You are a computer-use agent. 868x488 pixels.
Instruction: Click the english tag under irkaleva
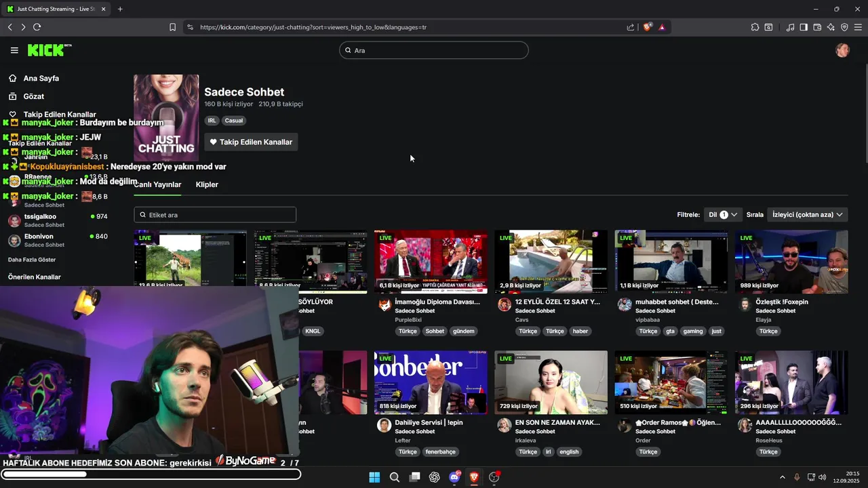tap(570, 452)
